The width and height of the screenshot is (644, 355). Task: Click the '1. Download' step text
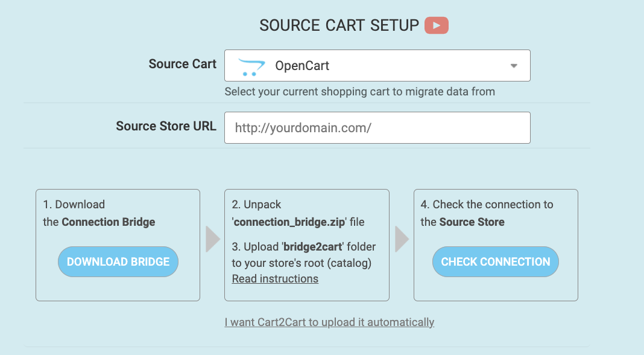pyautogui.click(x=74, y=205)
